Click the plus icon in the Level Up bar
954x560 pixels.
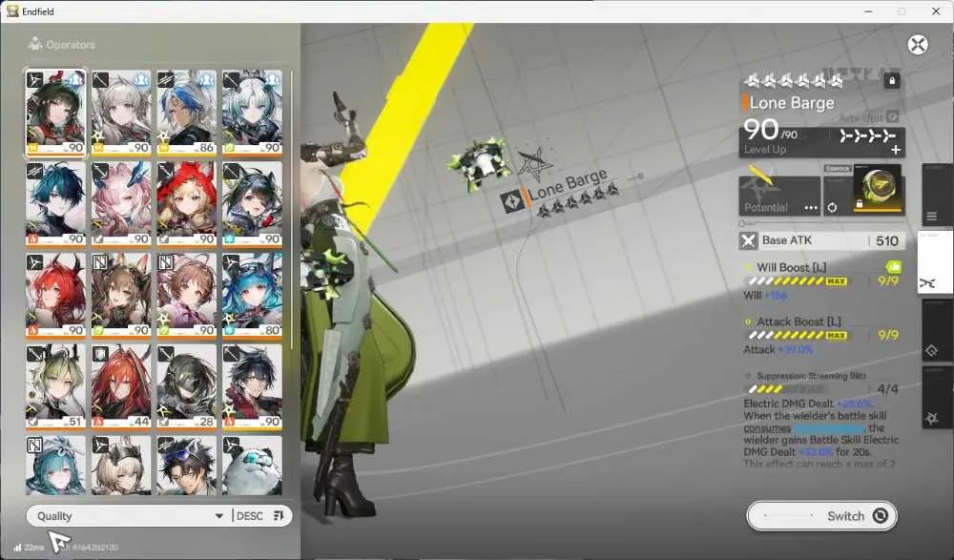click(x=896, y=150)
